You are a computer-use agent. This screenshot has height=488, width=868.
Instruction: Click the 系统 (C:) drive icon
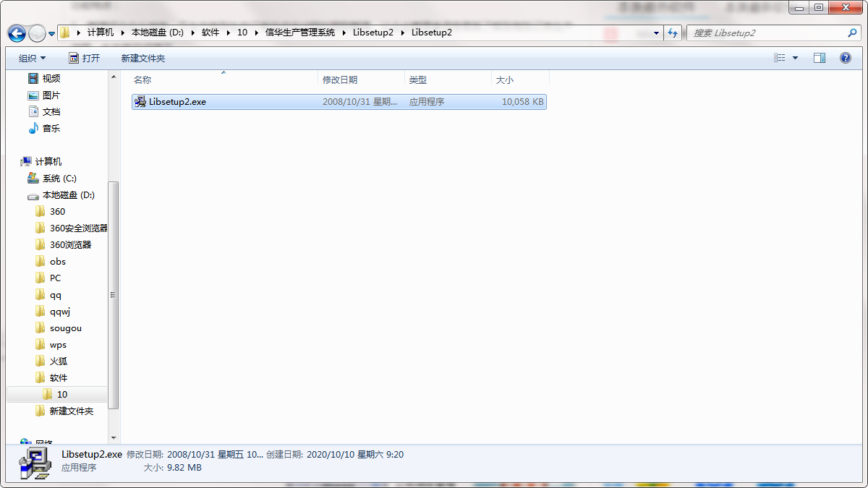(33, 178)
